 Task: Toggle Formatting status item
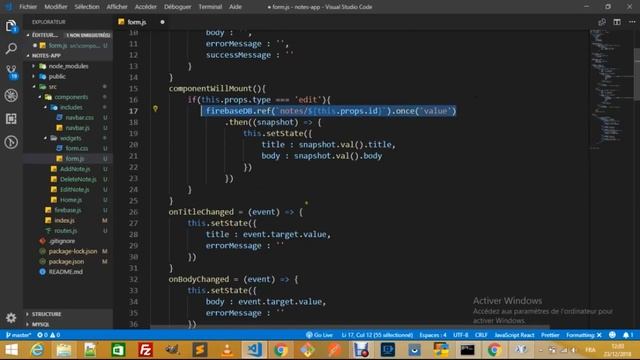click(x=584, y=335)
